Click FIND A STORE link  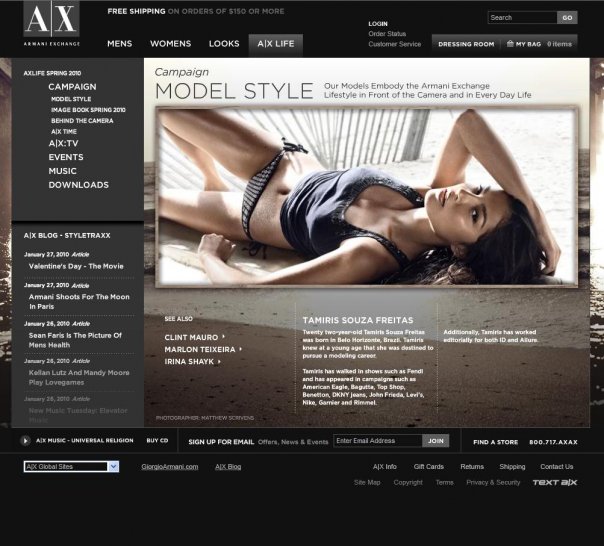pyautogui.click(x=495, y=442)
